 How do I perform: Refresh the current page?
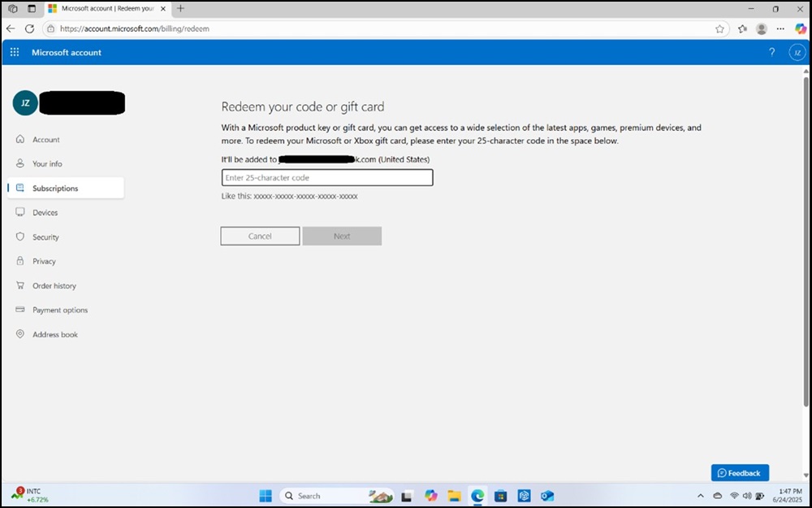(x=29, y=28)
